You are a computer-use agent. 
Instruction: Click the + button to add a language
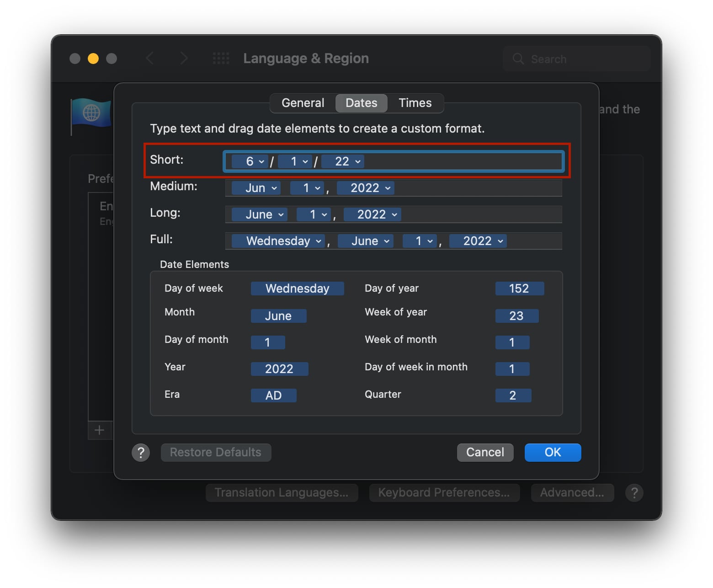pyautogui.click(x=99, y=430)
